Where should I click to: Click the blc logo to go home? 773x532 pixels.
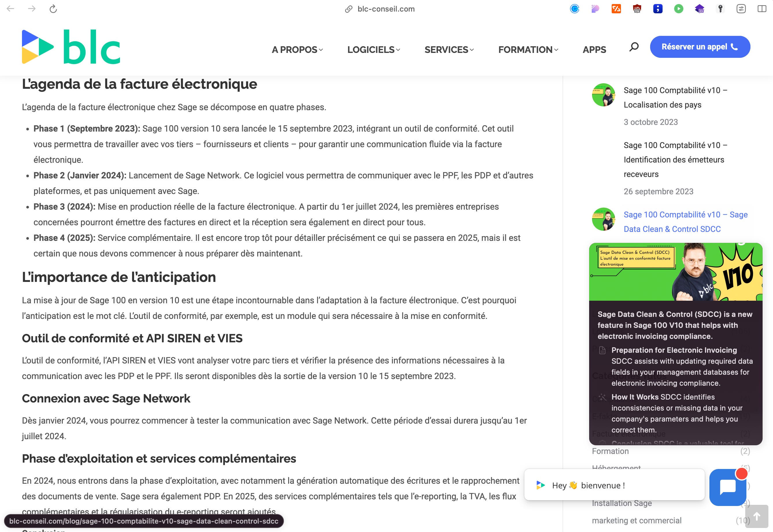pyautogui.click(x=71, y=47)
